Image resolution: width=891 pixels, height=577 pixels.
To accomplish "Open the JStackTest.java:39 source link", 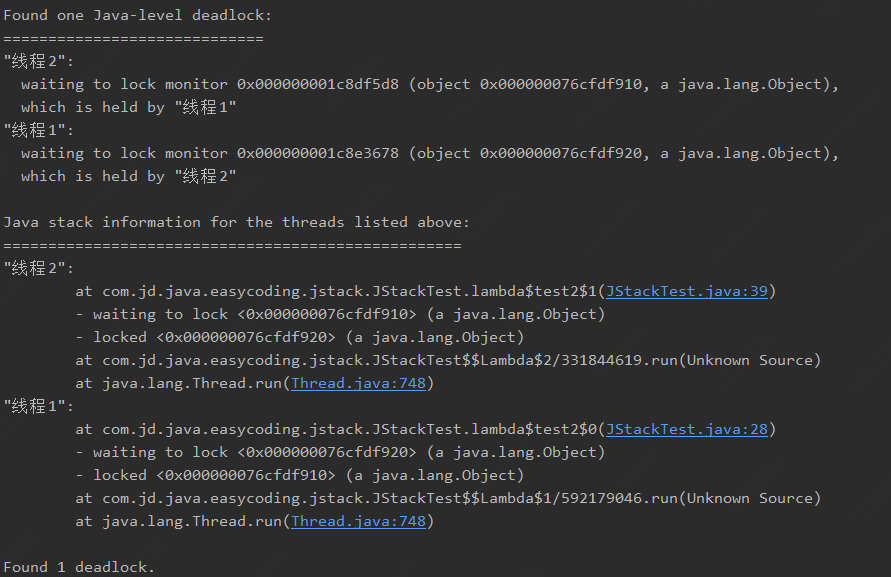I will 686,291.
